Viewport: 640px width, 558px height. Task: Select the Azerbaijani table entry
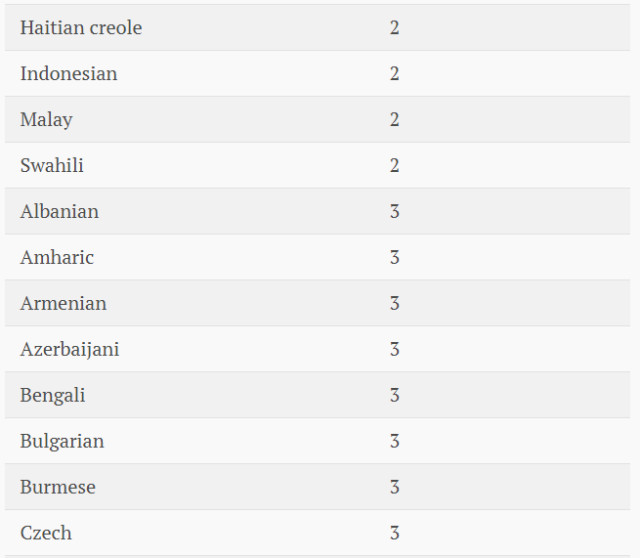click(70, 350)
